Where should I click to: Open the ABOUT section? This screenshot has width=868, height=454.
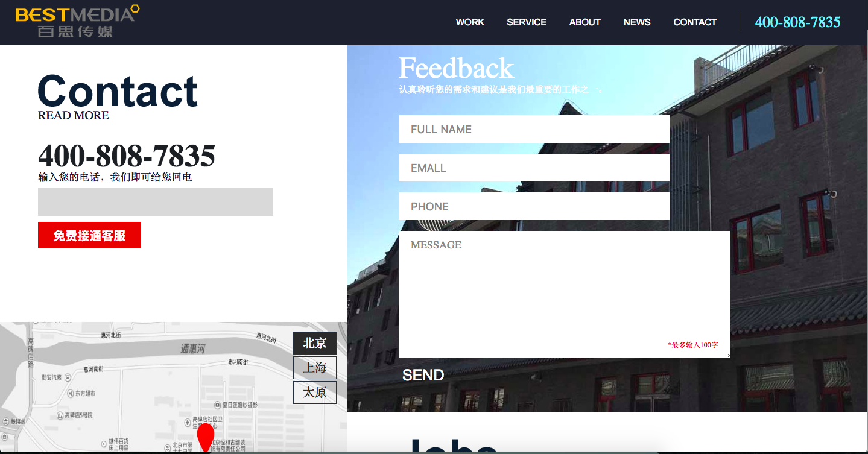(584, 22)
